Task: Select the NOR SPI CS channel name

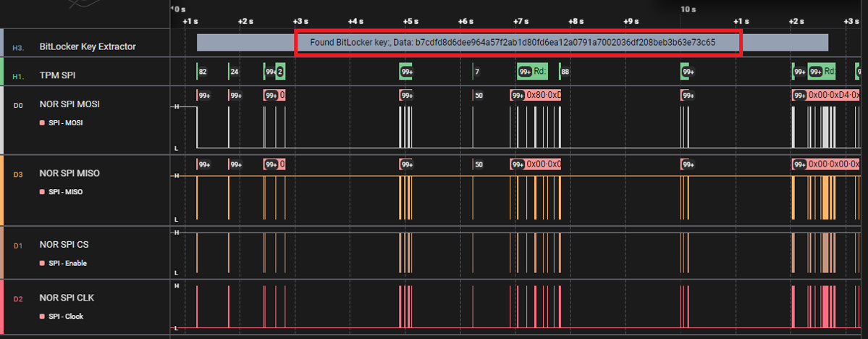Action: pos(64,244)
